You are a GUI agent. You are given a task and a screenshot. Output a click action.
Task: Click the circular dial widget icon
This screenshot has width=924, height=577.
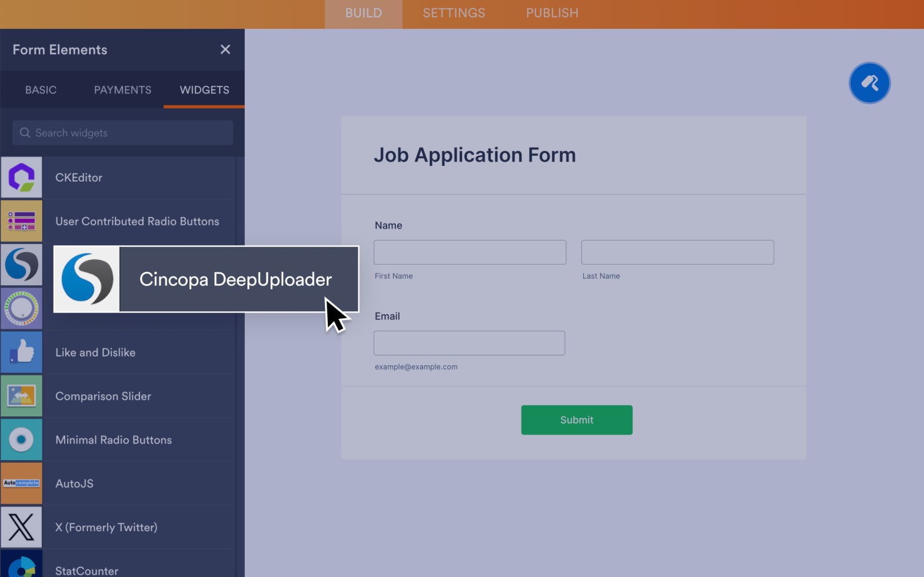point(22,308)
